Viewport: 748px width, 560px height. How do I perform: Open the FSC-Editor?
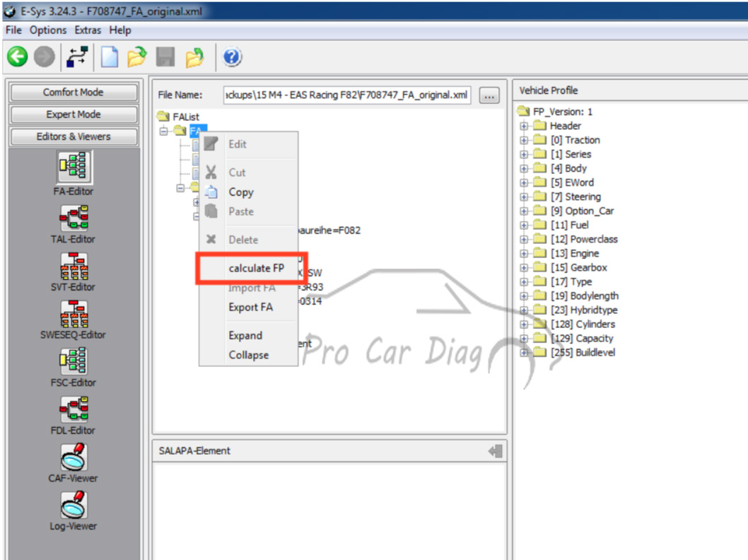coord(74,367)
